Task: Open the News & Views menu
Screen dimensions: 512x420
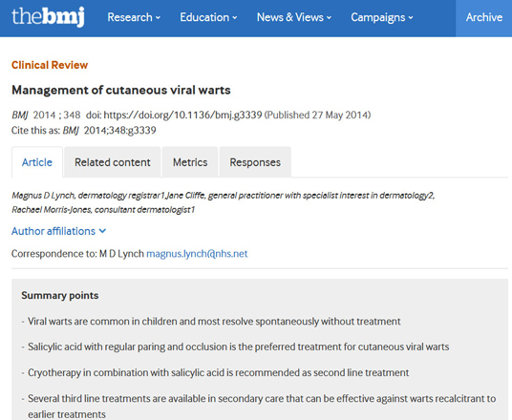Action: point(294,17)
